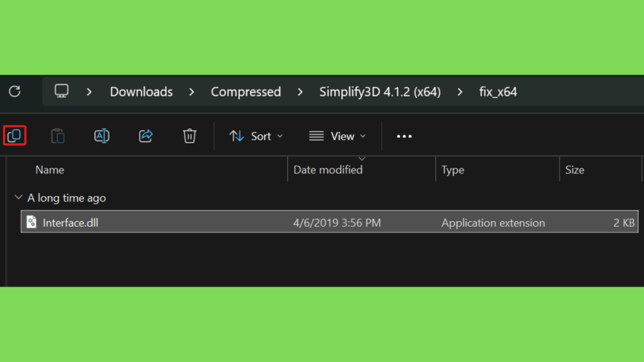Go to Downloads in the address bar

click(x=142, y=92)
